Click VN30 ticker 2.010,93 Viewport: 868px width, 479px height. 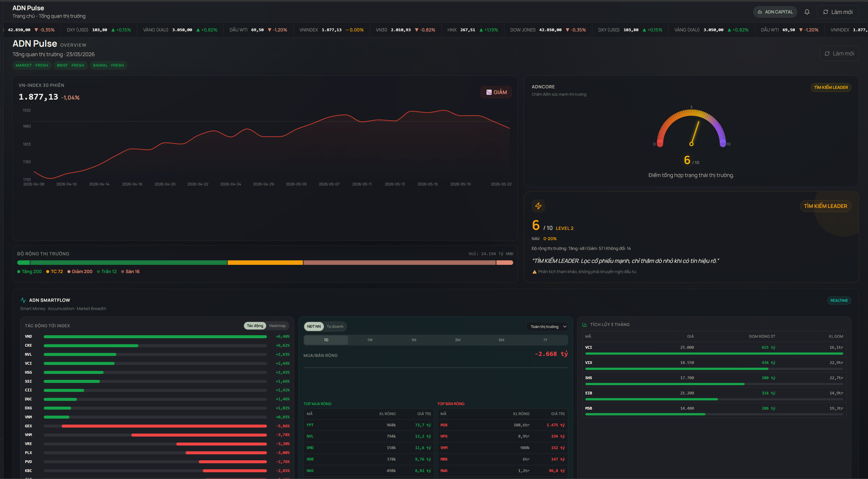coord(405,30)
